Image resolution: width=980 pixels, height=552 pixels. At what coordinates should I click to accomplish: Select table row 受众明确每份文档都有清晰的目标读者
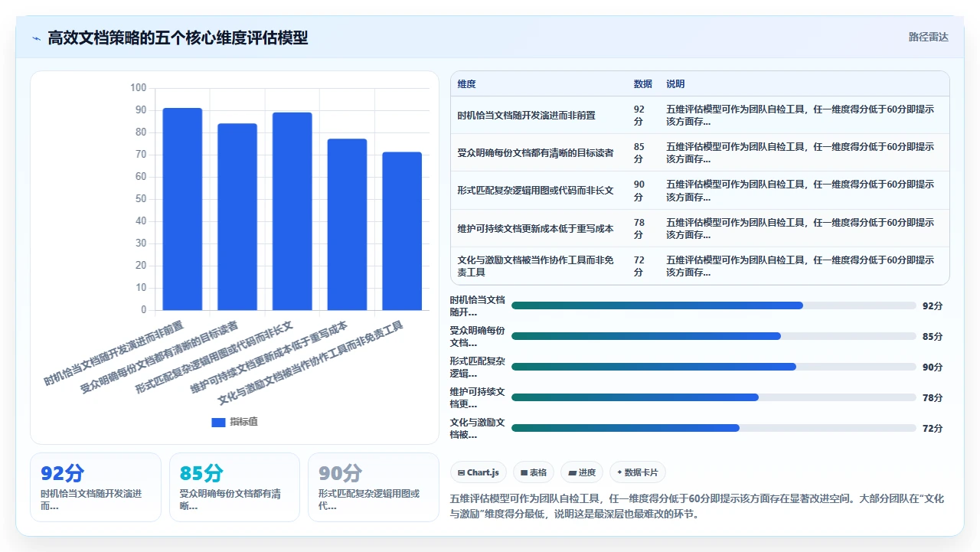pyautogui.click(x=700, y=152)
